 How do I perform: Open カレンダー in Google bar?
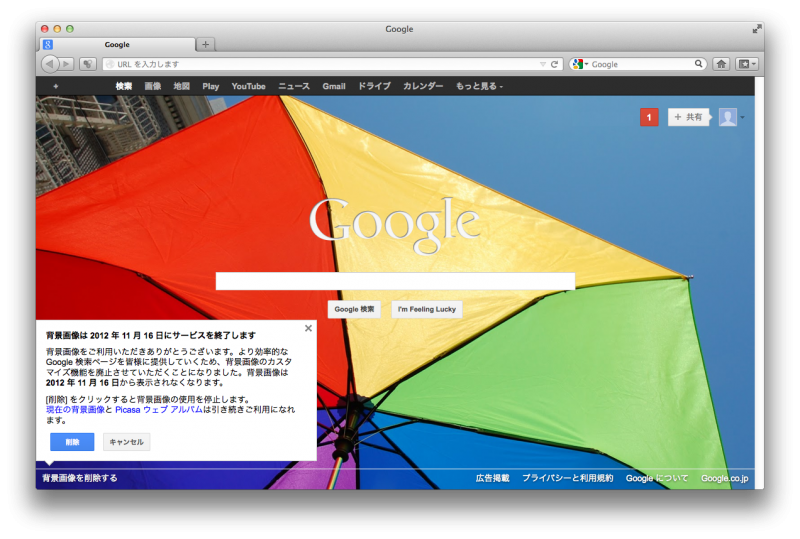pos(423,86)
